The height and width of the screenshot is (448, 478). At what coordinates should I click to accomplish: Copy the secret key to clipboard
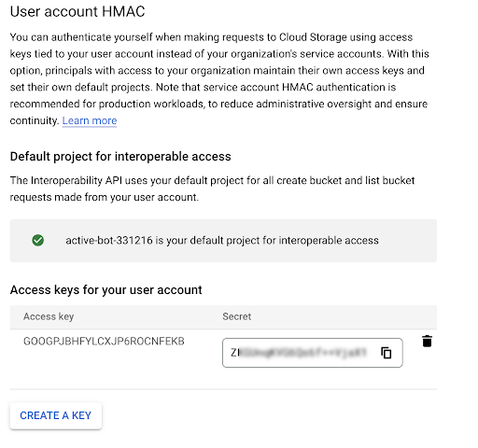click(387, 353)
